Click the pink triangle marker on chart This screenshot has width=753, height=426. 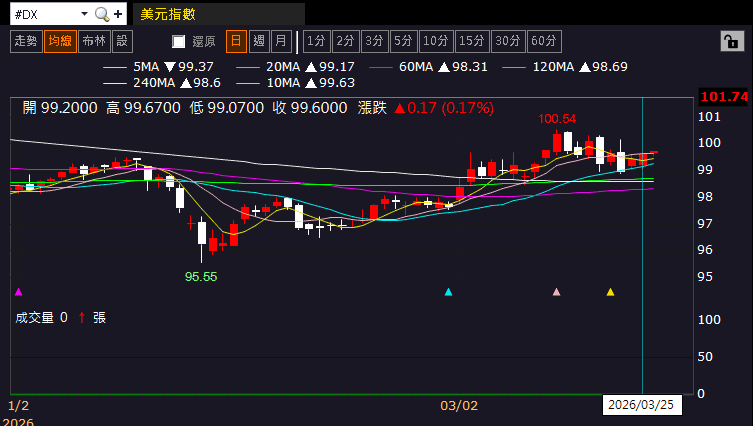click(557, 292)
